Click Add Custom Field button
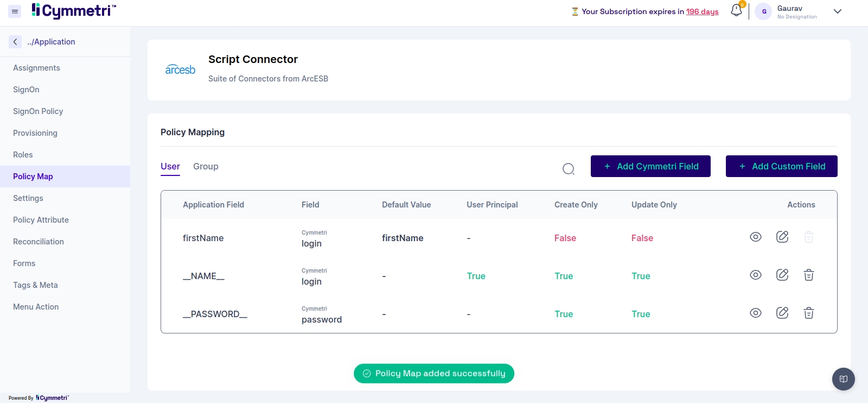 (781, 166)
